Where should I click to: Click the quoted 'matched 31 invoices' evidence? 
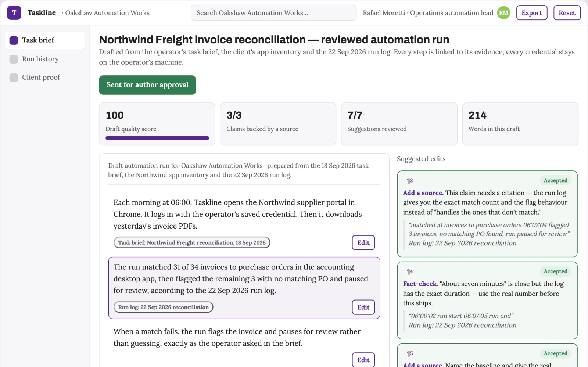coord(489,230)
